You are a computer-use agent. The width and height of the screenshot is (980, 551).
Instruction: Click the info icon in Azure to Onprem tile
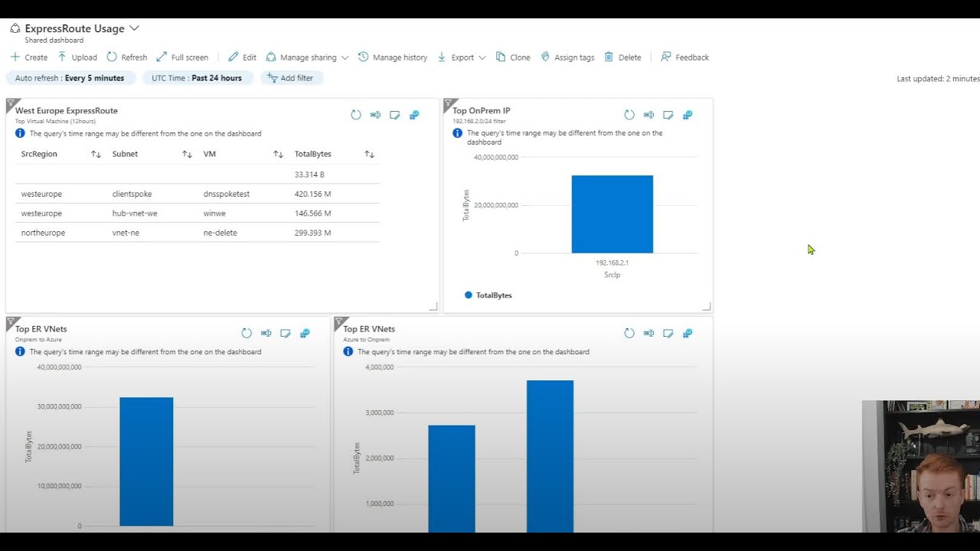point(348,352)
